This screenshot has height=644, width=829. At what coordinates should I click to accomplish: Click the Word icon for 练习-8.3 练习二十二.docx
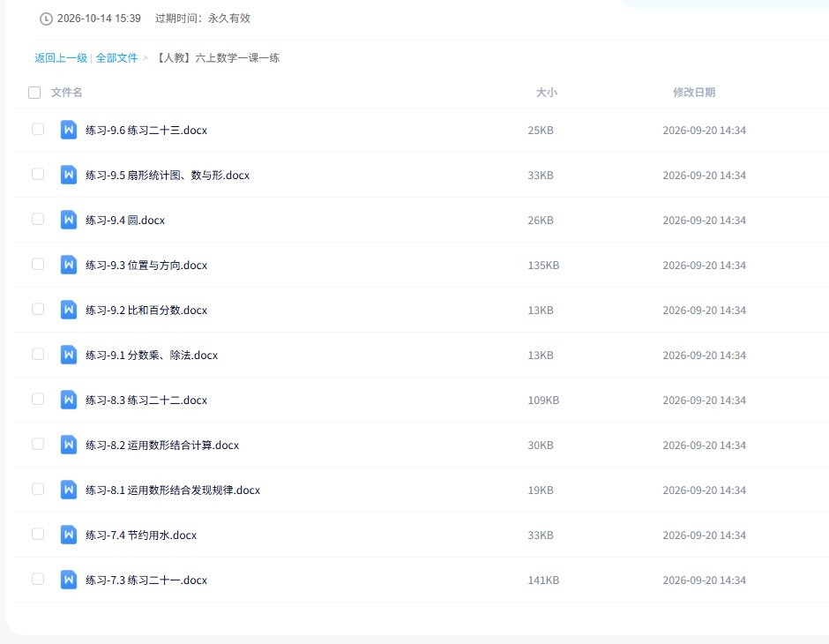pyautogui.click(x=69, y=400)
